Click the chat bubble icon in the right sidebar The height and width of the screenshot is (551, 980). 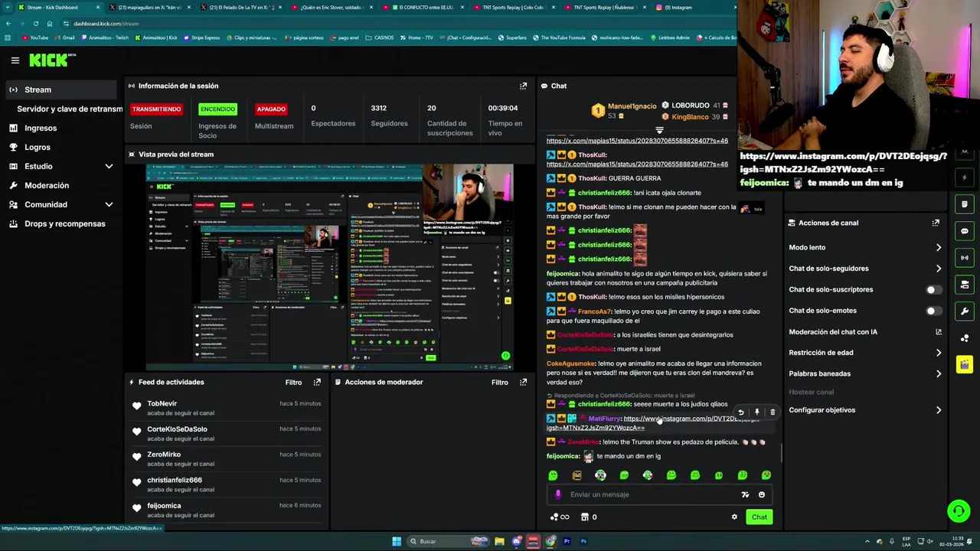click(965, 231)
